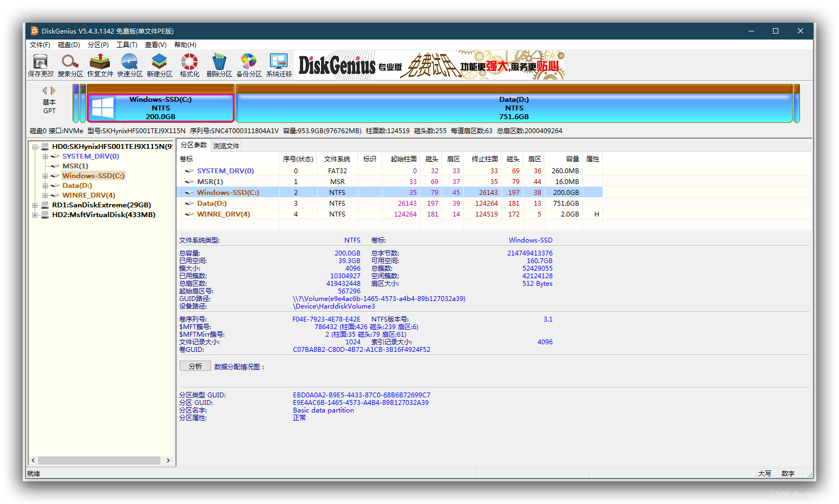Click the 卷标 column header
Screen dimensions: 839x504
click(x=228, y=159)
